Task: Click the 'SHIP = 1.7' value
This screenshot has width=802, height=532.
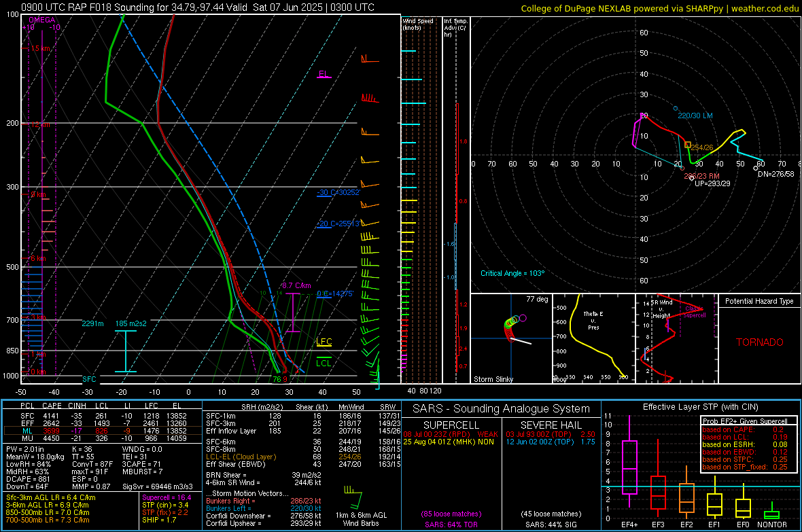Action: point(159,520)
